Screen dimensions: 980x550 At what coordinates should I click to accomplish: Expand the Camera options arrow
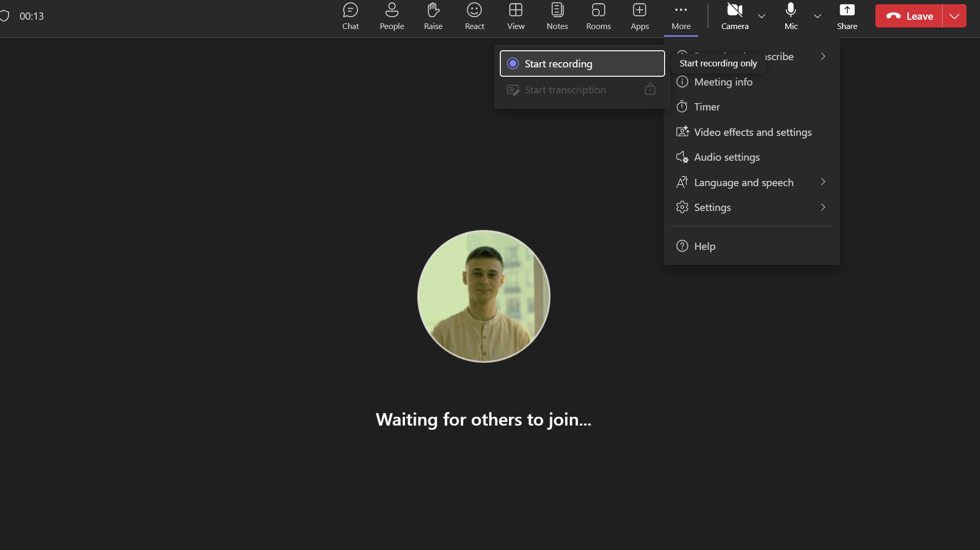pyautogui.click(x=761, y=16)
